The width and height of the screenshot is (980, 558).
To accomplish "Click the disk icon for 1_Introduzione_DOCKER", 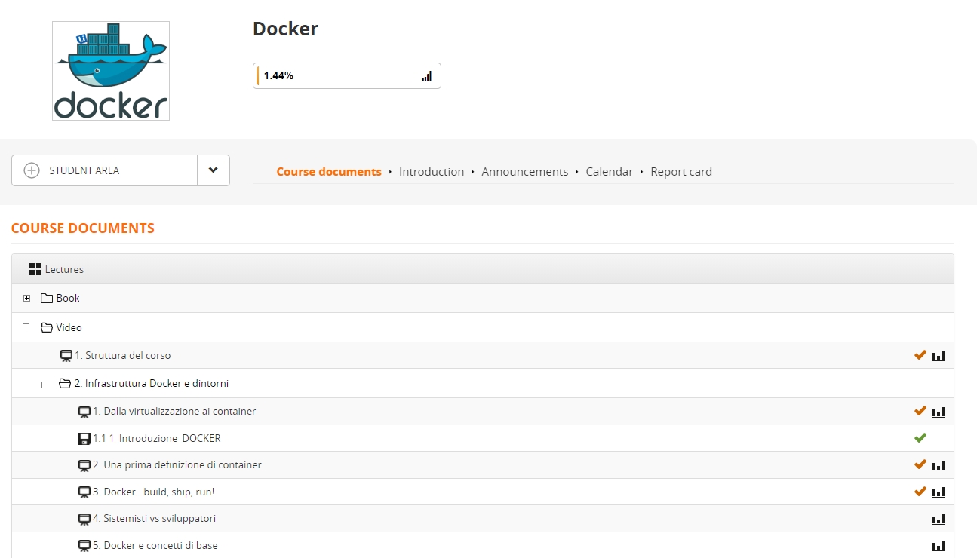I will point(84,438).
